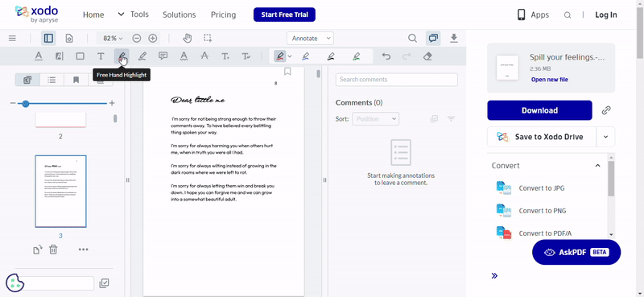
Task: Delete page 3 with the trash icon
Action: (x=53, y=250)
